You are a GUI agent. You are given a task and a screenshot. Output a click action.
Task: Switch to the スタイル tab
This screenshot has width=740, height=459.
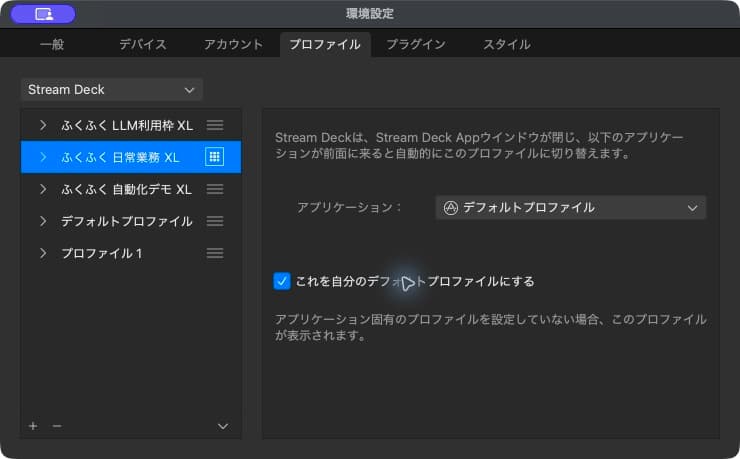(506, 44)
